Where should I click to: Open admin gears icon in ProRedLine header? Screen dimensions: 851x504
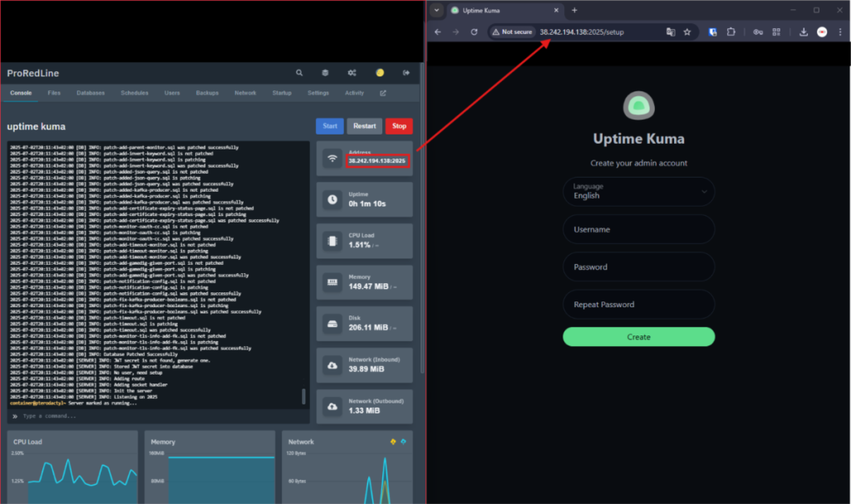tap(352, 73)
